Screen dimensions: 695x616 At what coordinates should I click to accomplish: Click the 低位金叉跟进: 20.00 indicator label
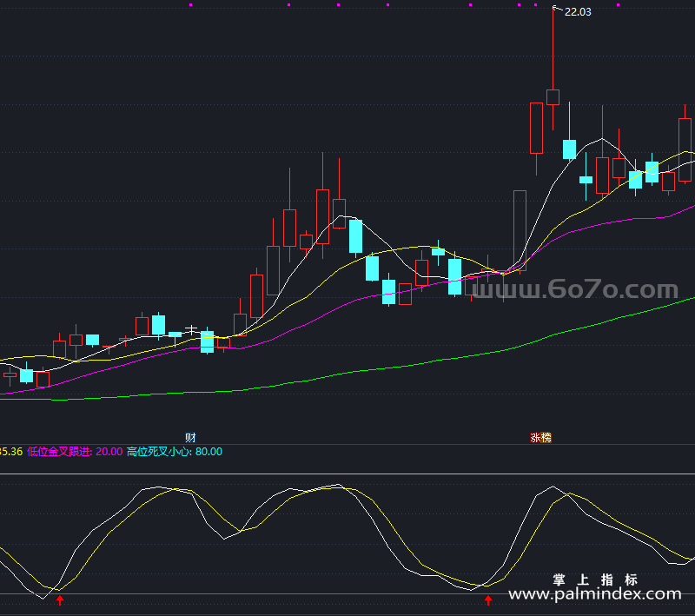(x=75, y=452)
